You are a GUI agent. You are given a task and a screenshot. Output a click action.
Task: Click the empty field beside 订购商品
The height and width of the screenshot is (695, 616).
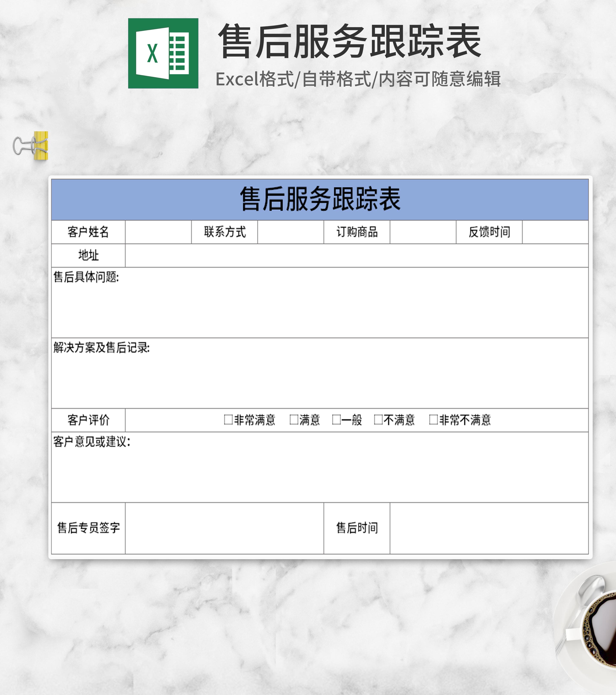coord(423,232)
